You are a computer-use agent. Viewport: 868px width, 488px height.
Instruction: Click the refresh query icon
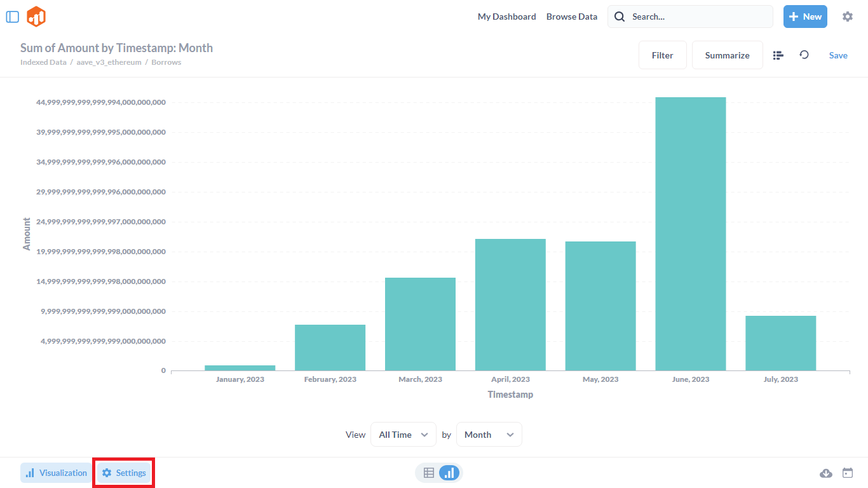[804, 55]
